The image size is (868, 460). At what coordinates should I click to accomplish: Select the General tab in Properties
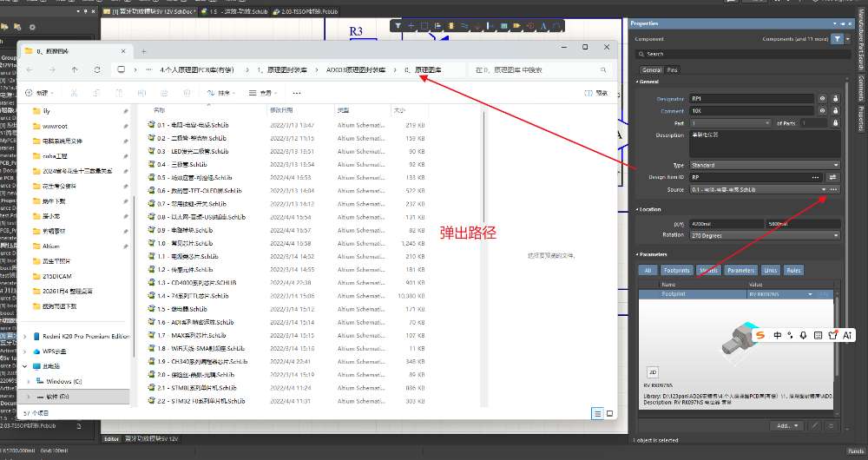[x=652, y=69]
